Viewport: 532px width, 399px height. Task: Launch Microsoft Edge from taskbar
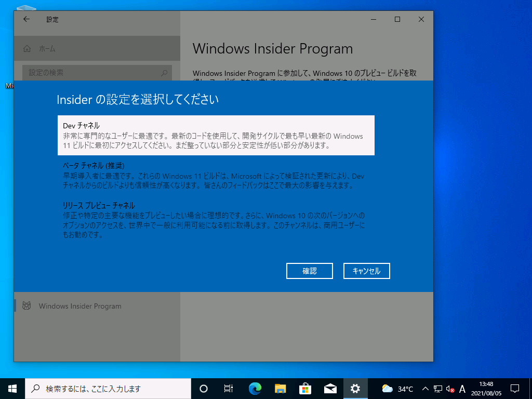pos(255,389)
